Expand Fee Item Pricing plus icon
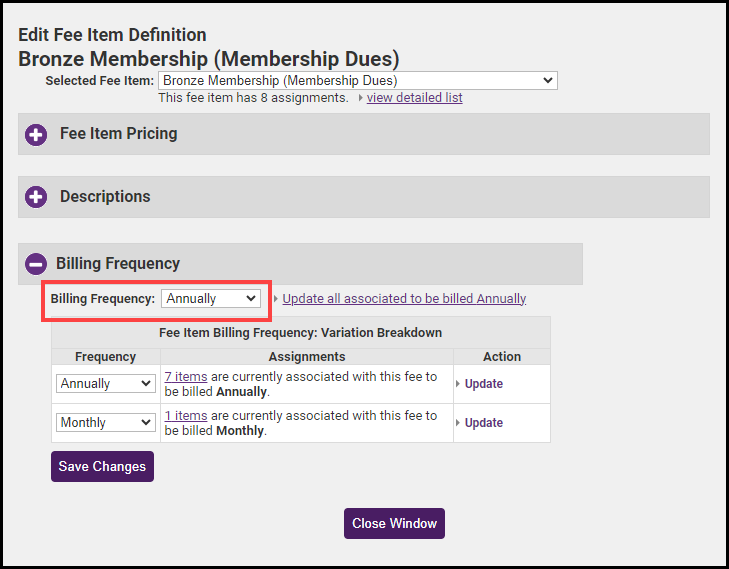This screenshot has width=729, height=569. tap(36, 134)
